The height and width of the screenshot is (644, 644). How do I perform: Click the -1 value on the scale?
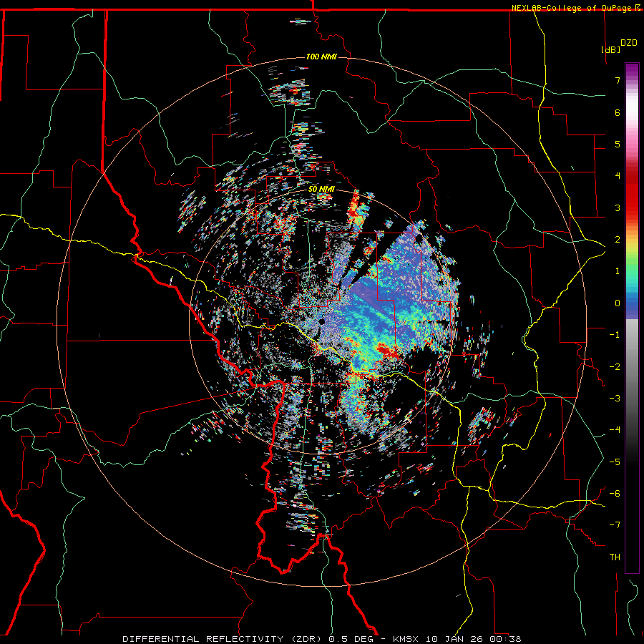(615, 335)
